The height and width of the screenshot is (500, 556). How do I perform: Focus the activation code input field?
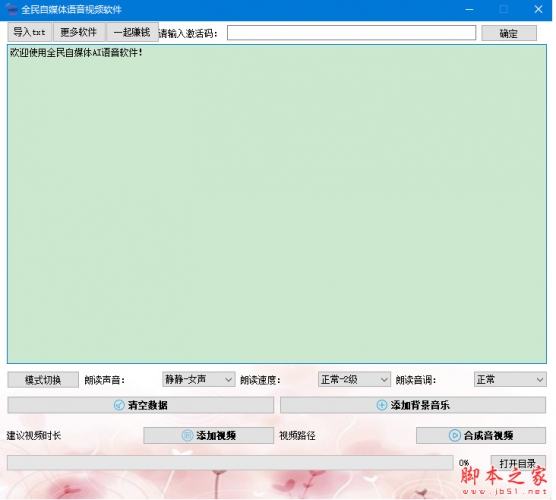[351, 33]
